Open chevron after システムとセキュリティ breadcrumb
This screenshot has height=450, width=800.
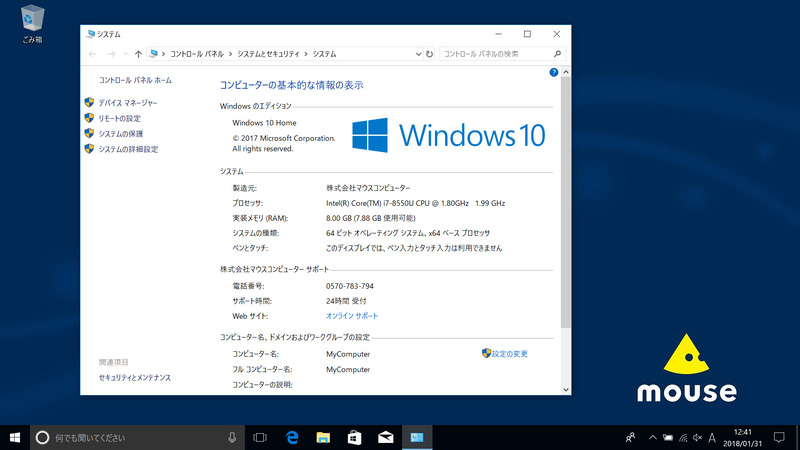point(306,54)
